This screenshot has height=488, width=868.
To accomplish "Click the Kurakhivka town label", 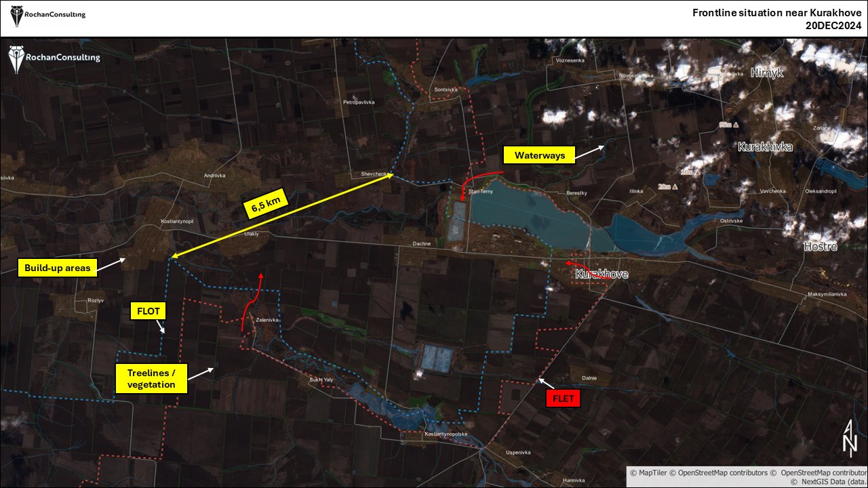I will (x=765, y=146).
